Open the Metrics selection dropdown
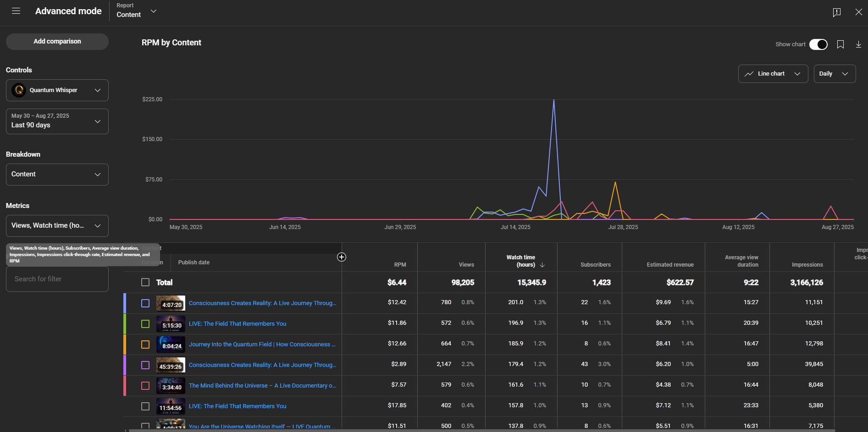868x432 pixels. tap(57, 226)
